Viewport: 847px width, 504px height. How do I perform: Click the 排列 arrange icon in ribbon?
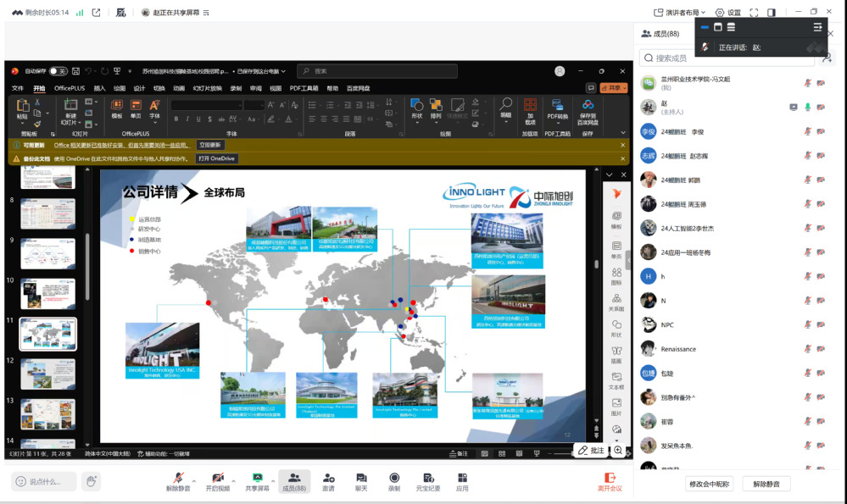(436, 104)
